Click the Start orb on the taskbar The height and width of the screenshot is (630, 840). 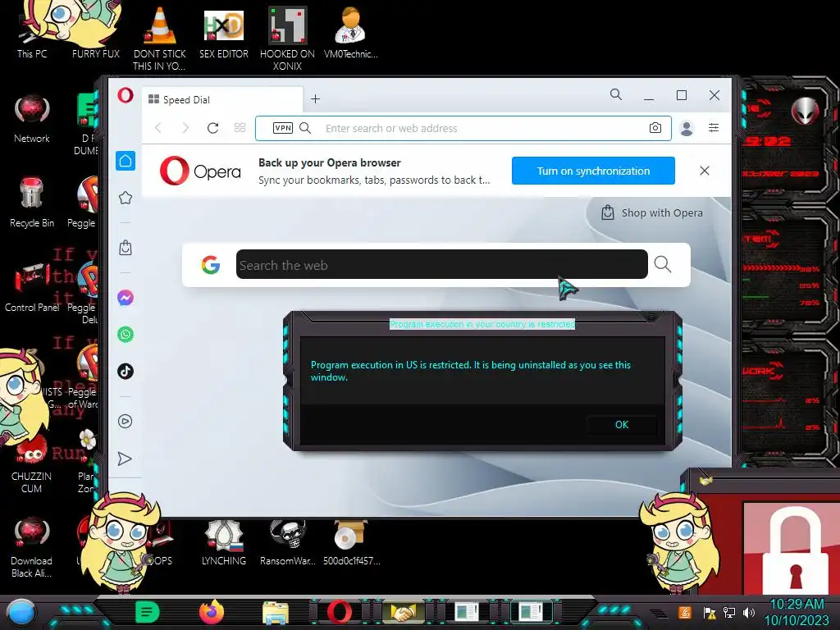point(21,612)
